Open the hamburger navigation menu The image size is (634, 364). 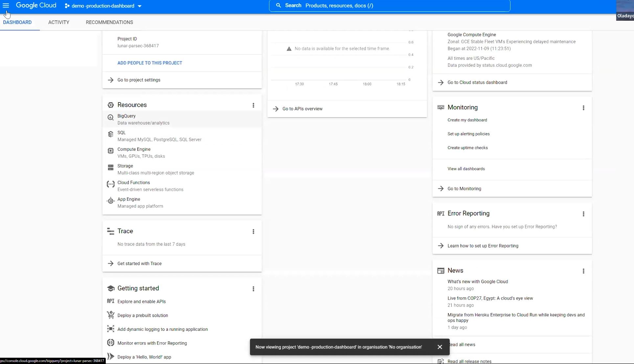6,6
